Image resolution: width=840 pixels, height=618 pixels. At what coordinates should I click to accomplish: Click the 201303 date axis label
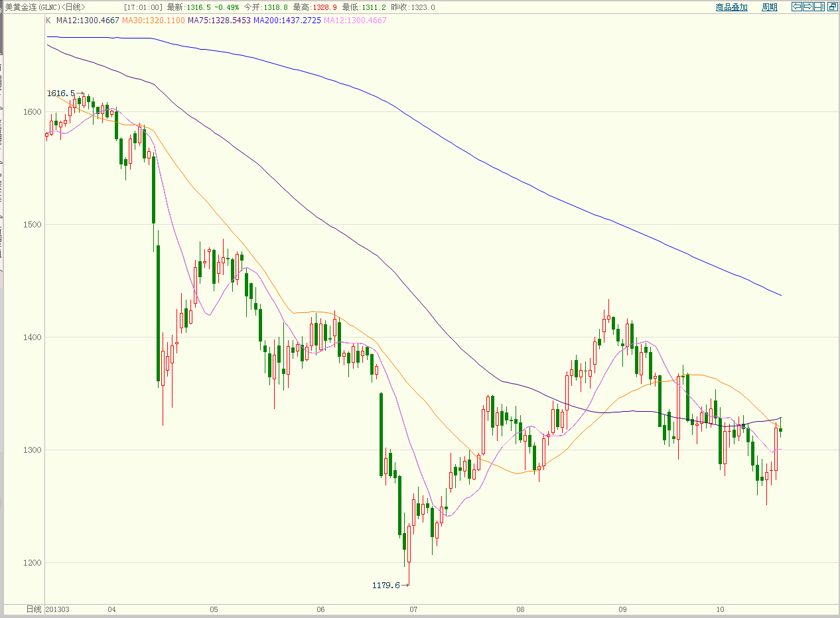point(58,609)
